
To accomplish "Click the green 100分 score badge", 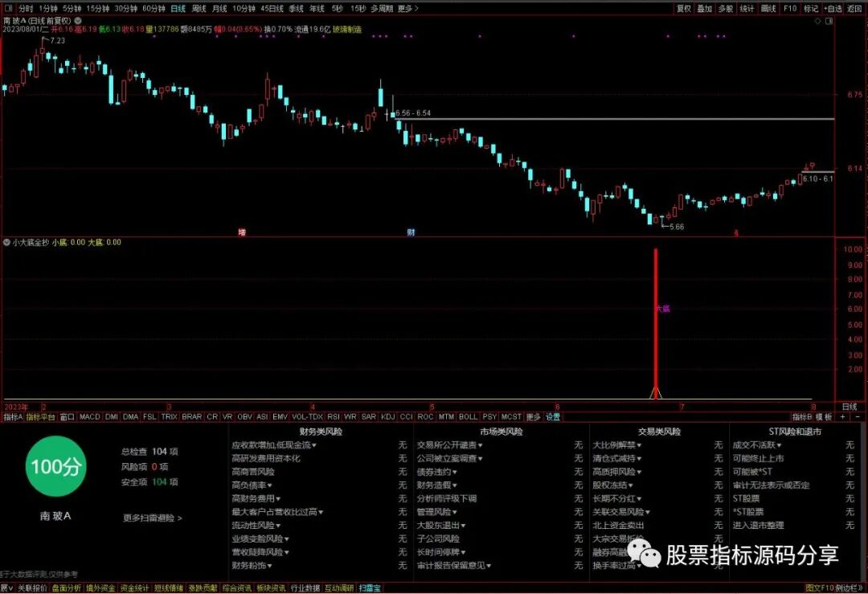I will [56, 466].
